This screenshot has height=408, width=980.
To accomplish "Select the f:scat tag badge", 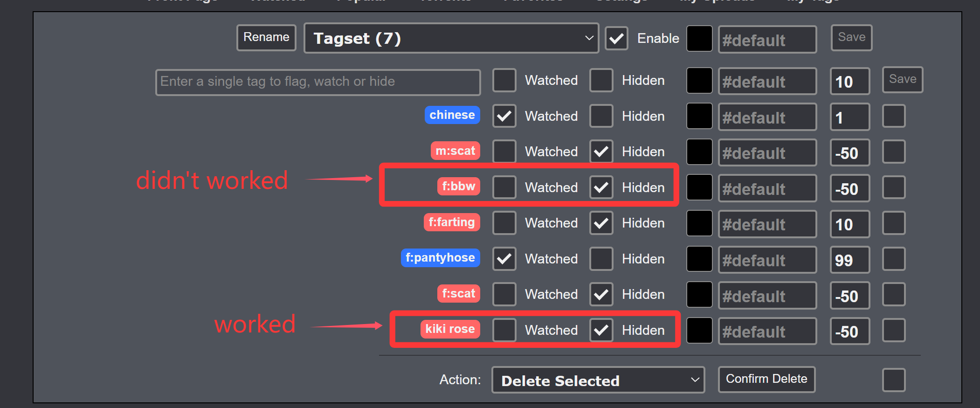I will pyautogui.click(x=458, y=294).
